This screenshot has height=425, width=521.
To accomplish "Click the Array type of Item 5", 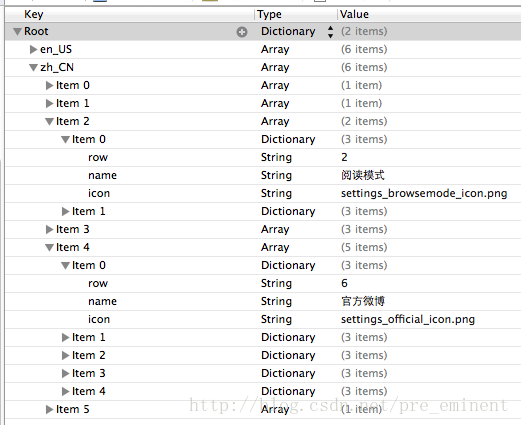I will coord(275,410).
